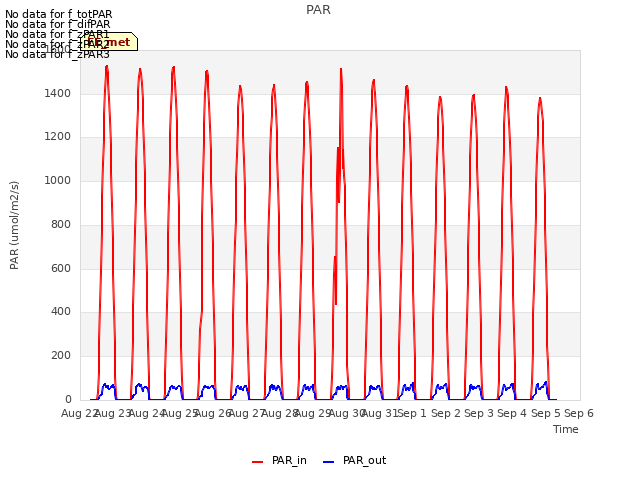Click the Sep 2 date tick label
This screenshot has width=640, height=480.
[x=446, y=413]
